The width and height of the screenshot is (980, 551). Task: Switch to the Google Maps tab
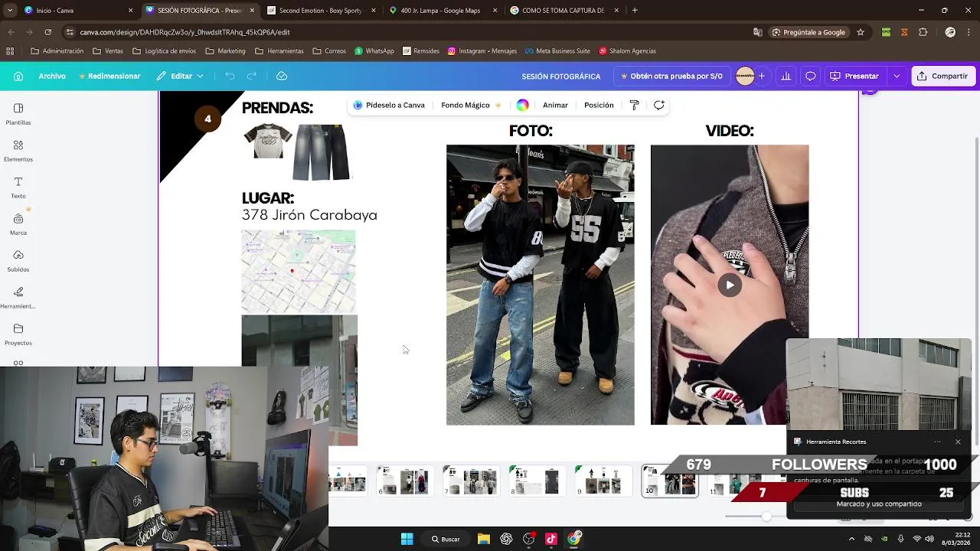(x=444, y=11)
